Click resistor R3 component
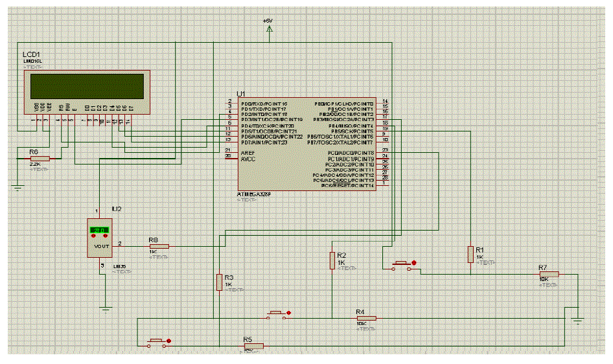This screenshot has width=613, height=364. click(220, 282)
